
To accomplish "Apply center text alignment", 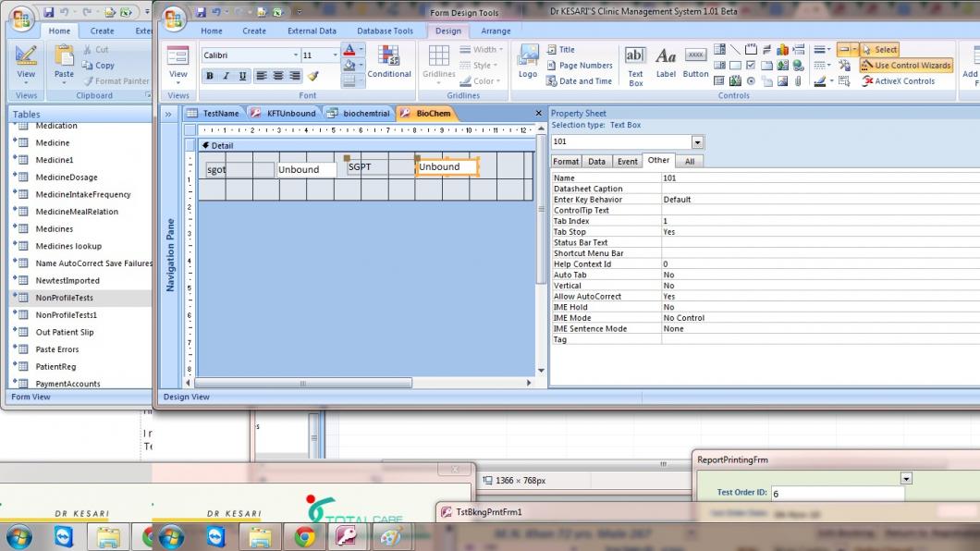I will click(276, 77).
